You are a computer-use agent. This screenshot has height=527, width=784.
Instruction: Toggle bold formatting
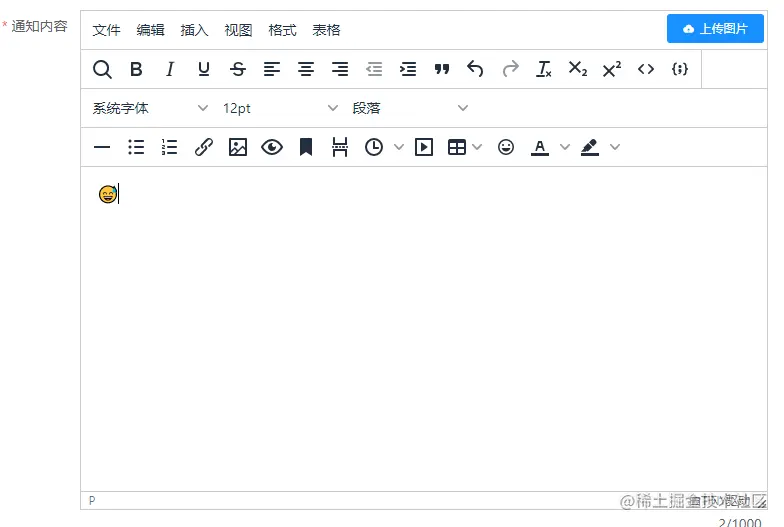136,69
